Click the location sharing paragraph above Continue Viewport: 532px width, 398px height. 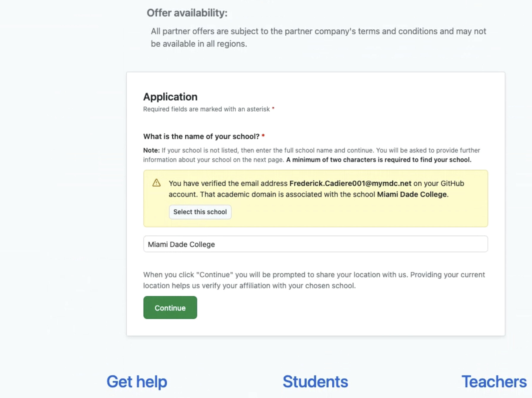314,280
